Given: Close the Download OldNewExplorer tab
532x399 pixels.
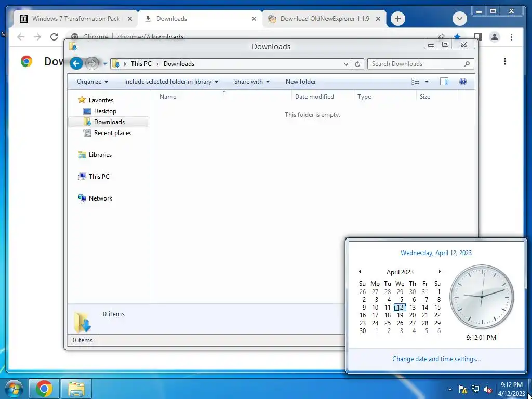Looking at the screenshot, I should [378, 19].
